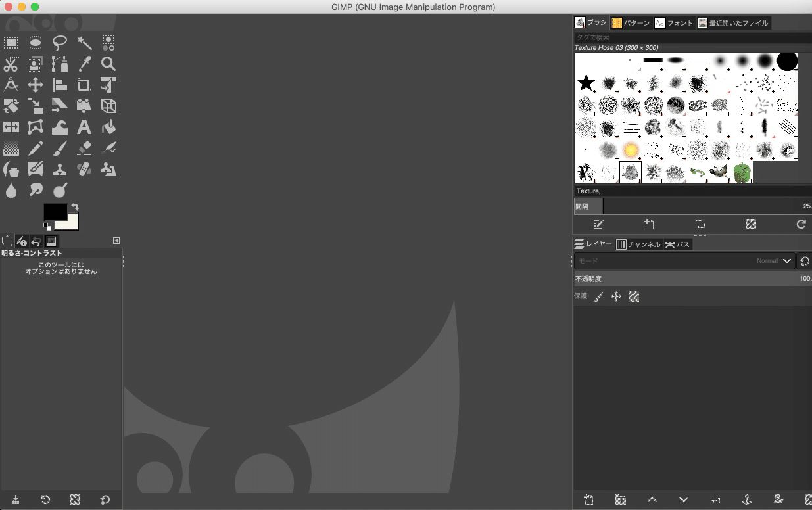Activate the Text tool
812x510 pixels.
click(x=84, y=127)
